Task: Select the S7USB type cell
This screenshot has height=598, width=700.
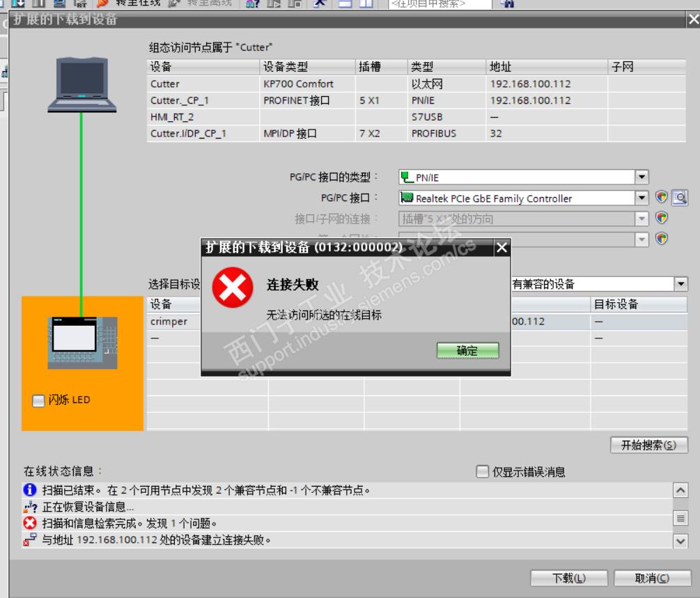Action: tap(446, 117)
